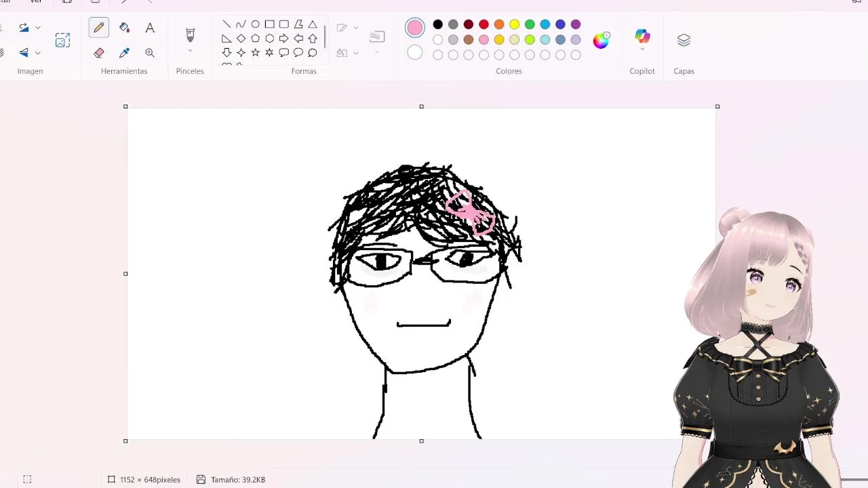Choose the Down arrow shape

point(226,53)
